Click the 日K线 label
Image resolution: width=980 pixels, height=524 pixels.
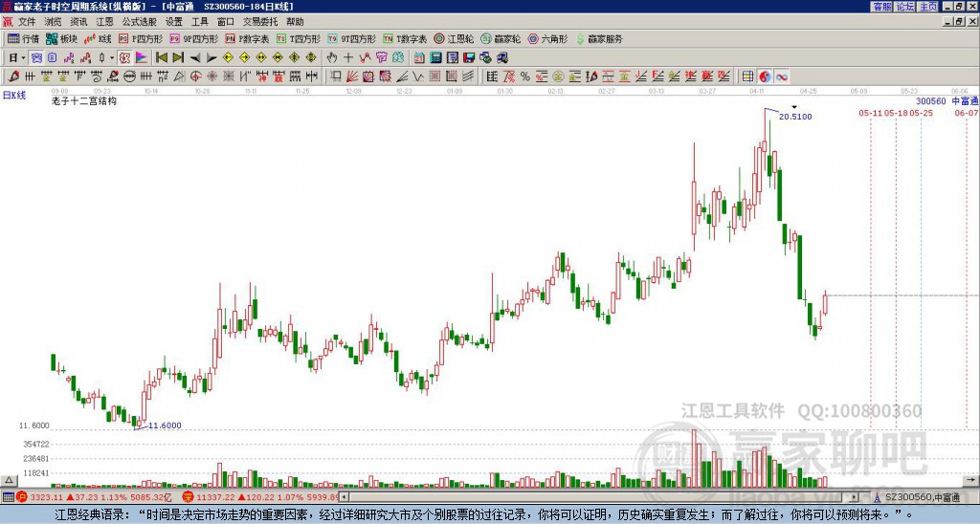coord(13,95)
